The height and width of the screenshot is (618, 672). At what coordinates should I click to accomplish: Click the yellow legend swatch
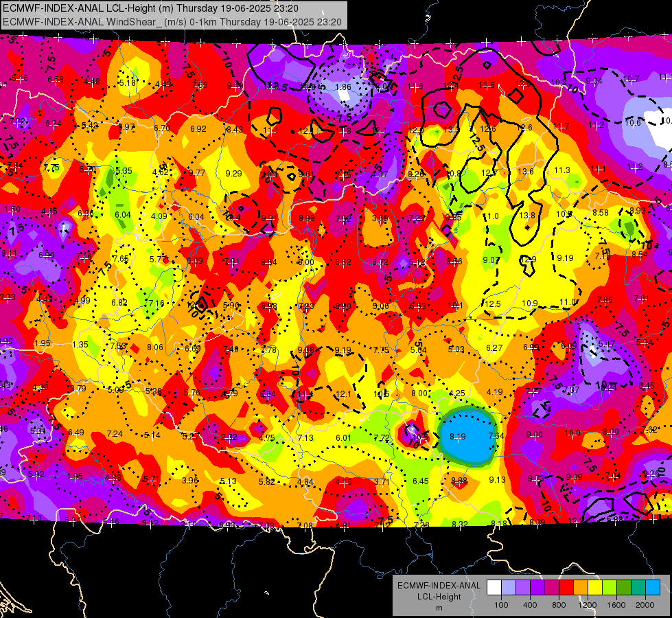coord(595,588)
